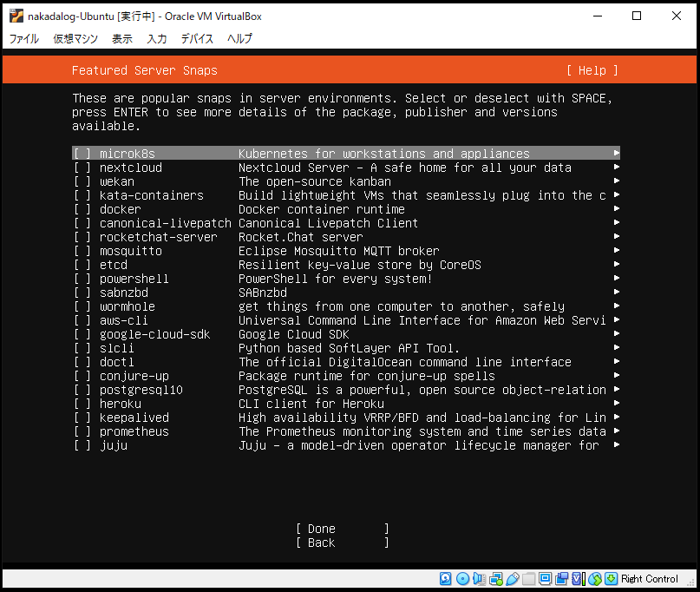700x592 pixels.
Task: Click the hard disk activity icon
Action: (x=446, y=579)
